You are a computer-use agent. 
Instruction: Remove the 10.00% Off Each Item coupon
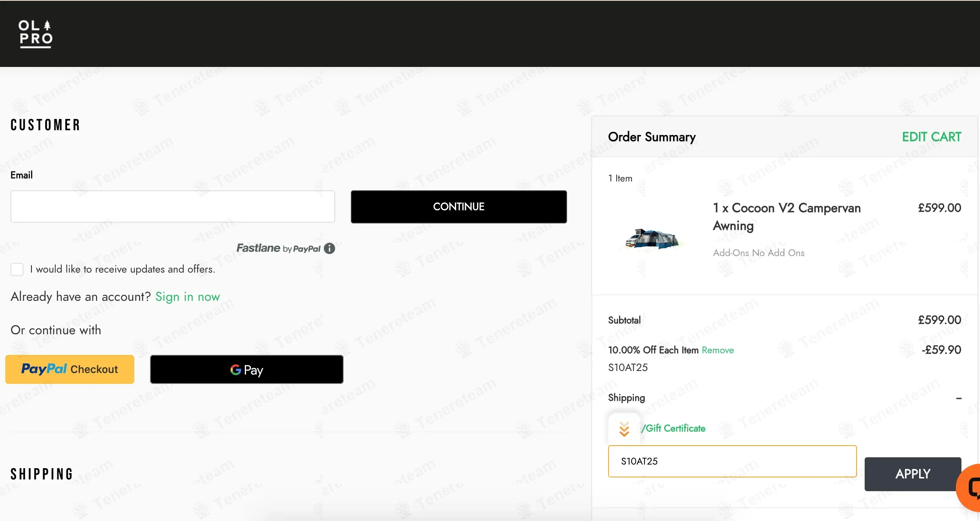tap(717, 350)
